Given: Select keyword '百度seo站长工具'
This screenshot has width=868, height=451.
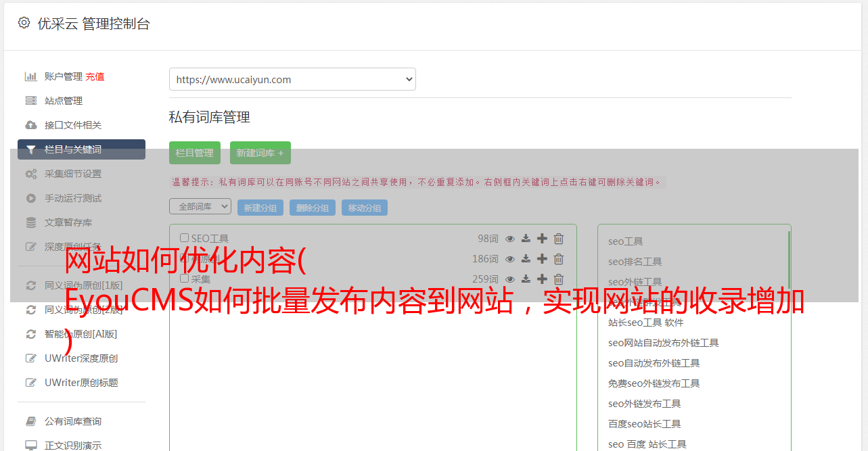Looking at the screenshot, I should coord(644,424).
